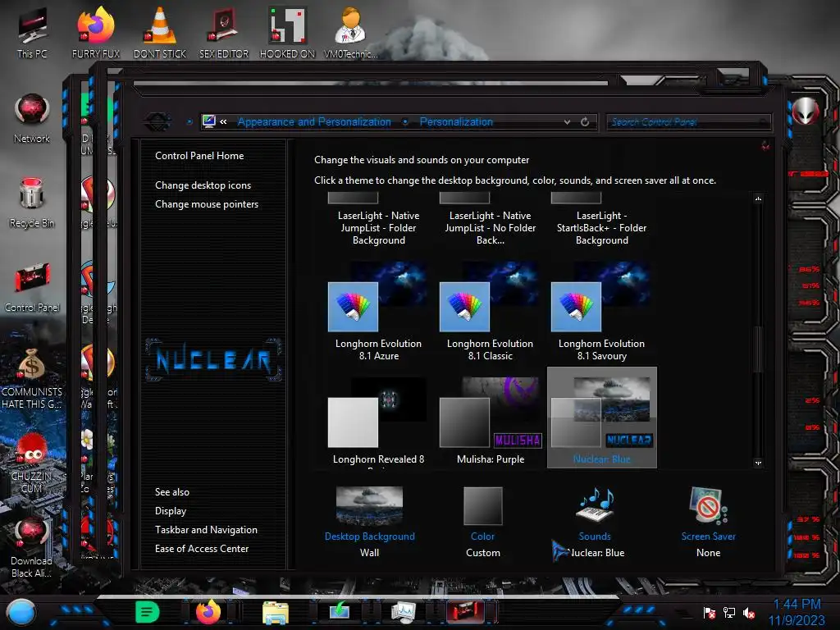This screenshot has height=630, width=840.
Task: Switch to the Control Panel taskbar button
Action: coord(466,612)
